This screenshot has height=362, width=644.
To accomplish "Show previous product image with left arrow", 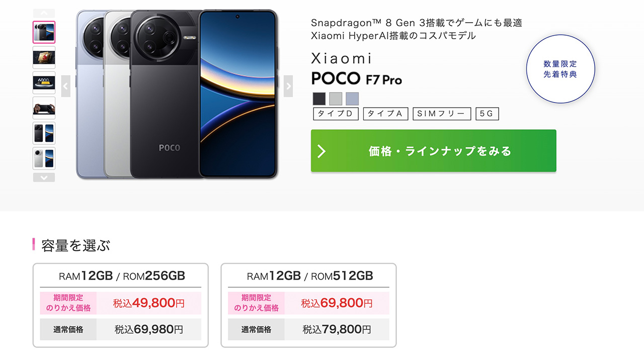I will click(66, 86).
